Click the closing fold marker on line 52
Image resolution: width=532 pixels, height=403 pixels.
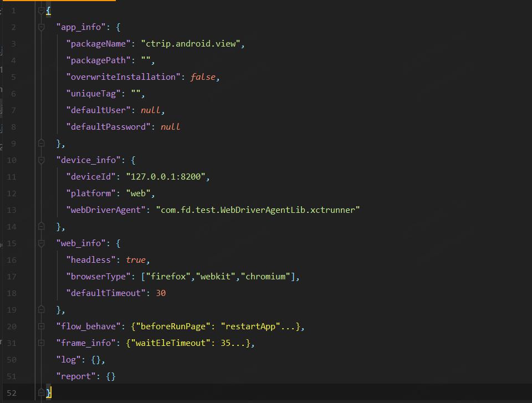point(41,393)
